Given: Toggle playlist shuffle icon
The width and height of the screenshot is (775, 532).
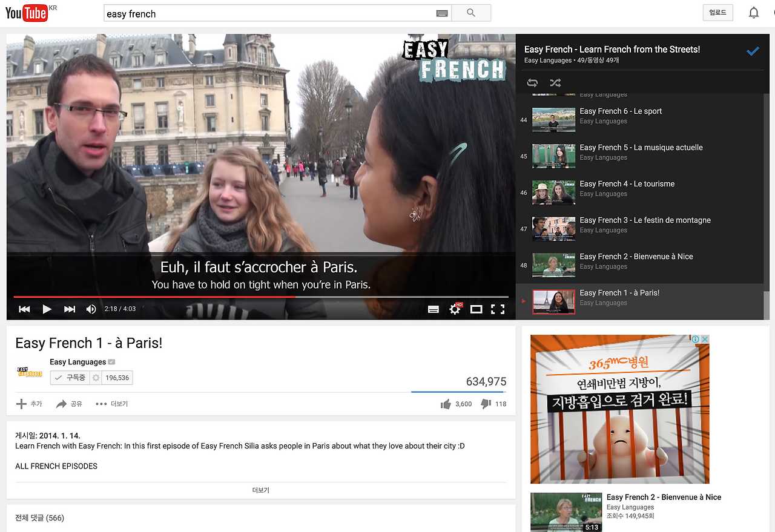Looking at the screenshot, I should click(555, 83).
